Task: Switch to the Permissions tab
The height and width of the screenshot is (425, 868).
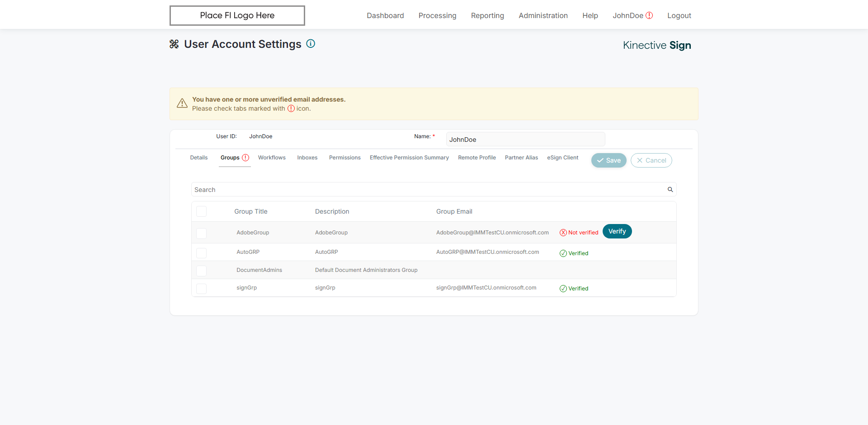Action: click(x=344, y=158)
